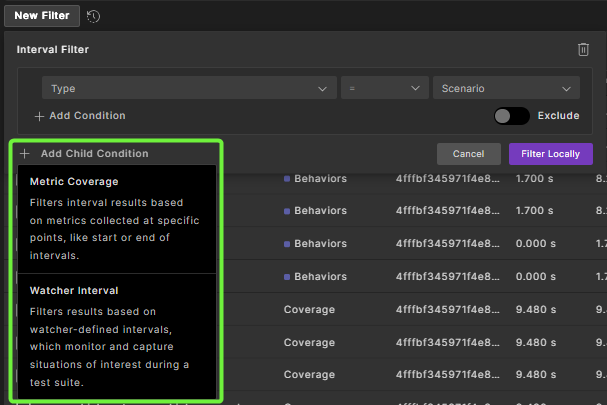This screenshot has width=607, height=405.
Task: Click the purple marker on second Behaviors row
Action: [x=287, y=212]
